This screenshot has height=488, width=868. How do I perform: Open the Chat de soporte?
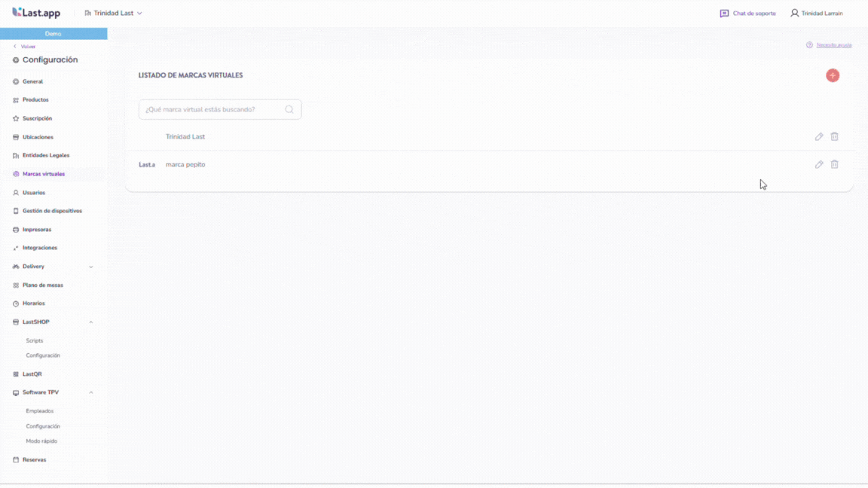click(x=747, y=14)
